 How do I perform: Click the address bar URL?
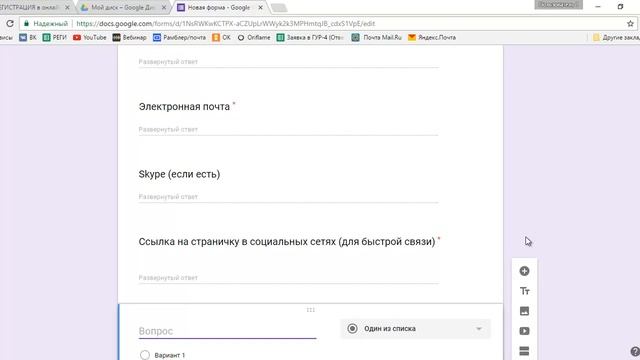[225, 24]
